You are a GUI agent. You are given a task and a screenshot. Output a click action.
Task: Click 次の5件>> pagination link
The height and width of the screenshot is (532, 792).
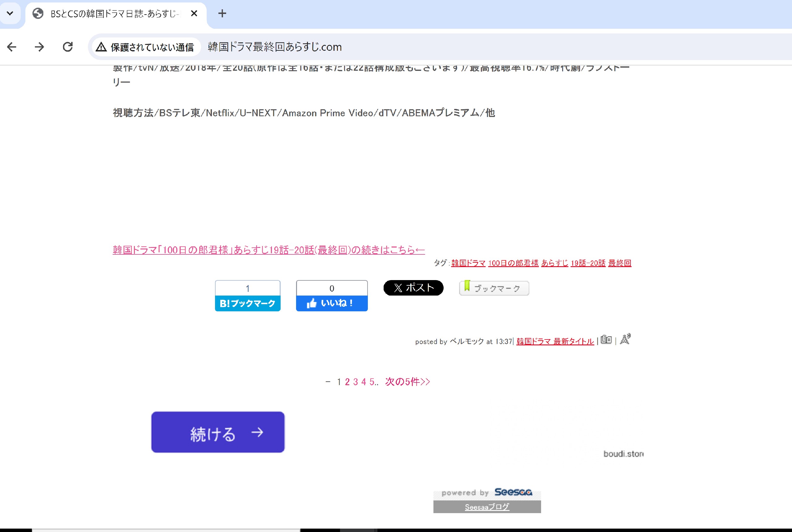coord(407,382)
